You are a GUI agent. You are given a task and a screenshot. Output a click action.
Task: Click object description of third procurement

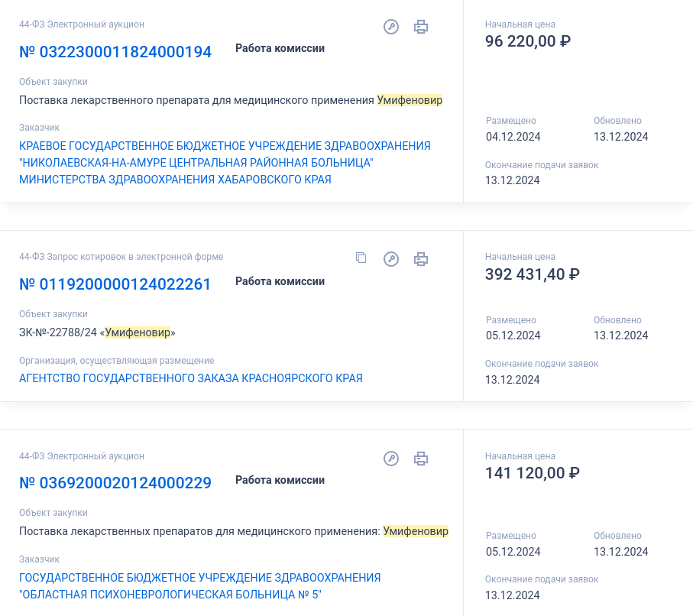pyautogui.click(x=234, y=531)
